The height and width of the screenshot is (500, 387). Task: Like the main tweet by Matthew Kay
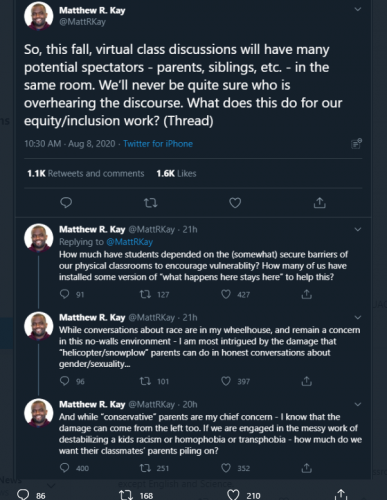point(235,203)
